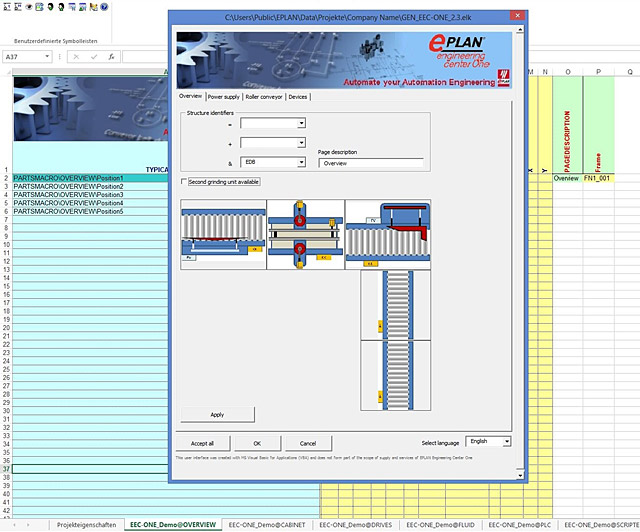Click the formula bar enter checkmark icon
The image size is (640, 532).
(94, 57)
